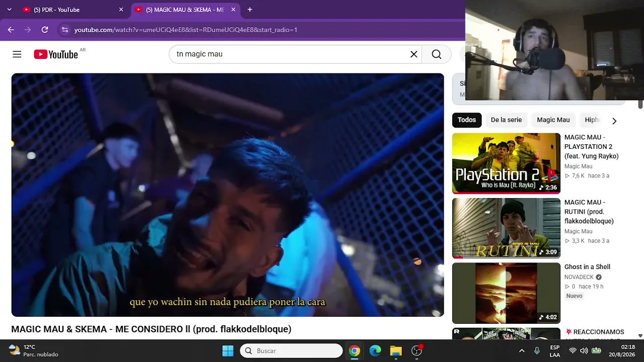Viewport: 644px width, 362px height.
Task: Click the '0 hace 19 h' view count
Action: tap(584, 287)
